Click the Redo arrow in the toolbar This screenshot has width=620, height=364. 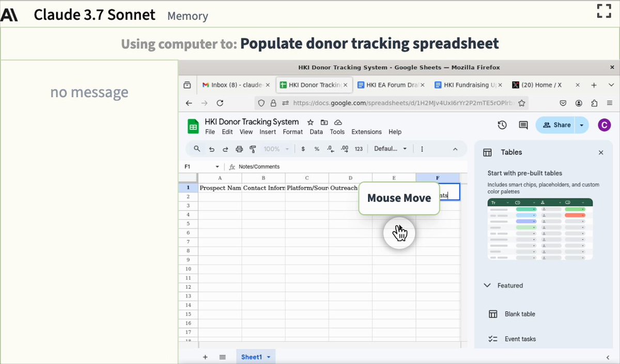click(225, 149)
